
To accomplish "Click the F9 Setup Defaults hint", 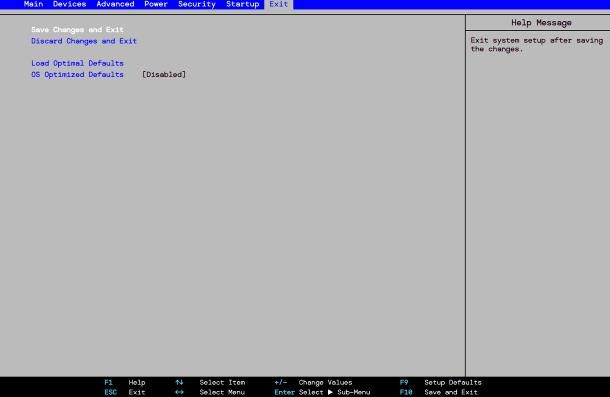I will click(440, 383).
